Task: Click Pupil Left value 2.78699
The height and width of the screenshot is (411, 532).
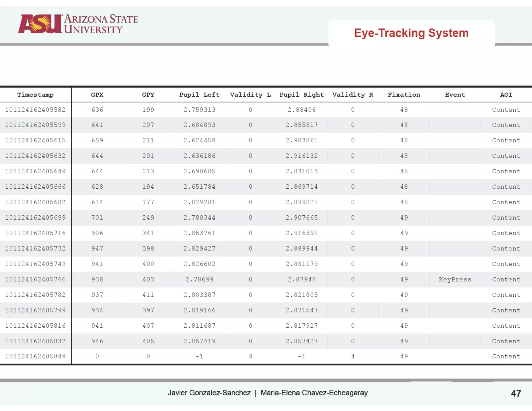Action: tap(199, 279)
